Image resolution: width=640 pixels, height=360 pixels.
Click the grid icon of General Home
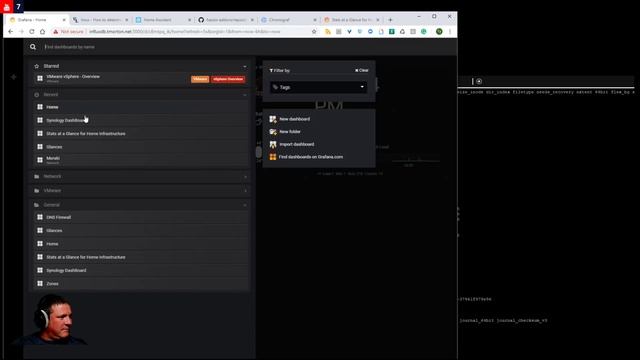point(40,244)
